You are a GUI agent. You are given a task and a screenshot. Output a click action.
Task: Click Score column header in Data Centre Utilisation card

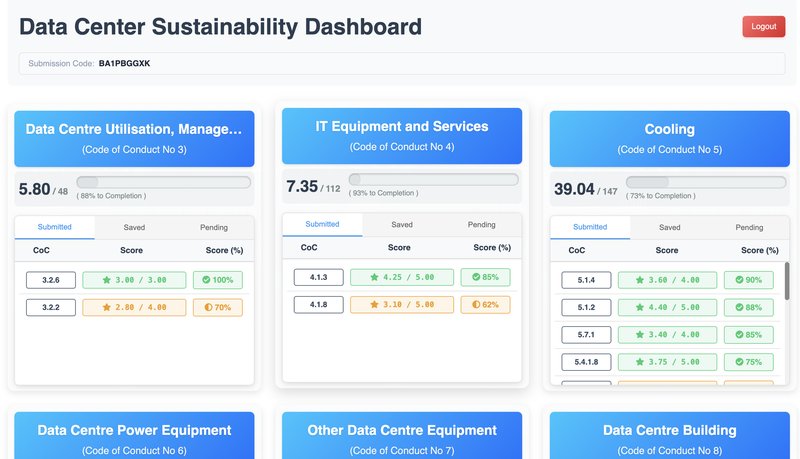pos(132,250)
